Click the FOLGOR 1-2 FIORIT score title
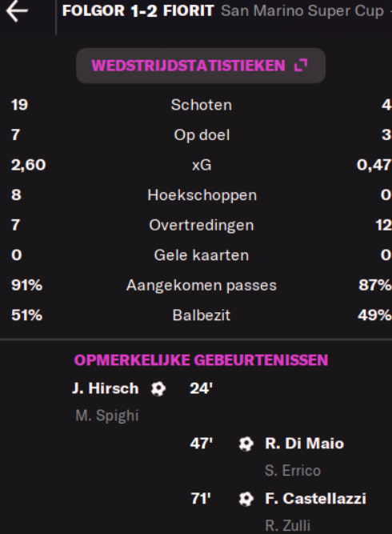The image size is (392, 534). [138, 11]
